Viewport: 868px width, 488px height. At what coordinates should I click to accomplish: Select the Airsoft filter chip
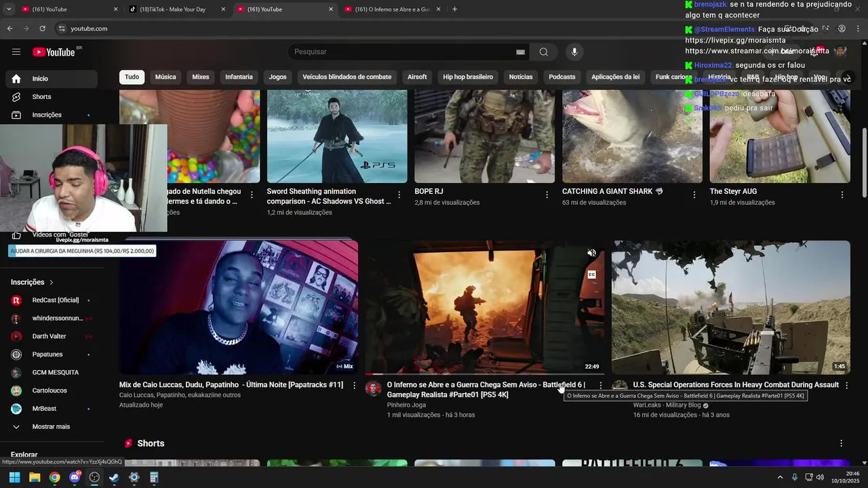click(417, 77)
